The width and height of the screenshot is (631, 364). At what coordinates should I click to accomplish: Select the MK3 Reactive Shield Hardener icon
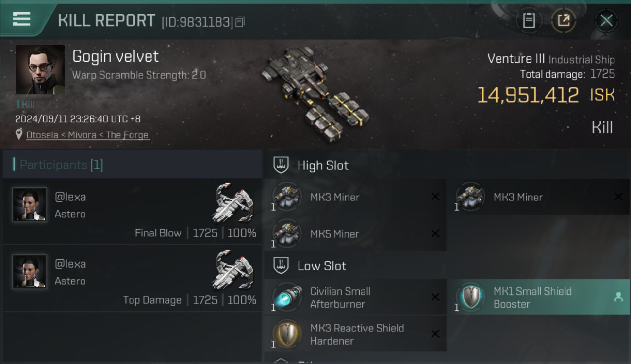(287, 334)
